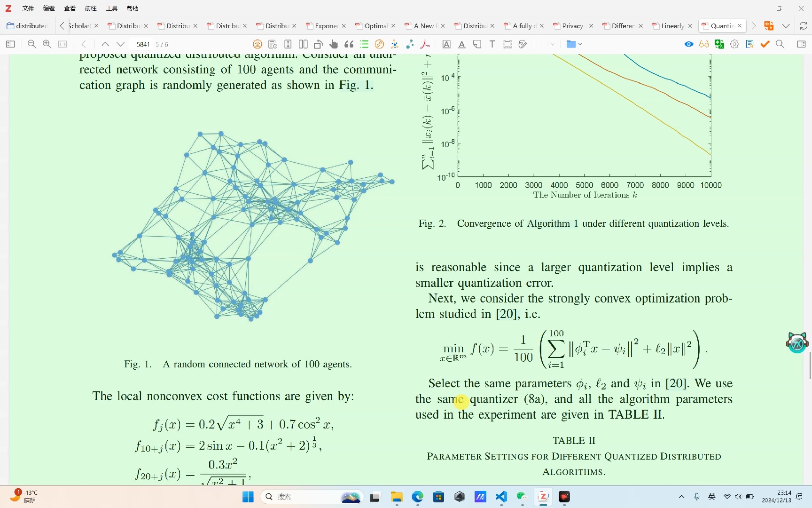Launch VS Code from the taskbar
Screen dimensions: 812x508
pyautogui.click(x=501, y=496)
